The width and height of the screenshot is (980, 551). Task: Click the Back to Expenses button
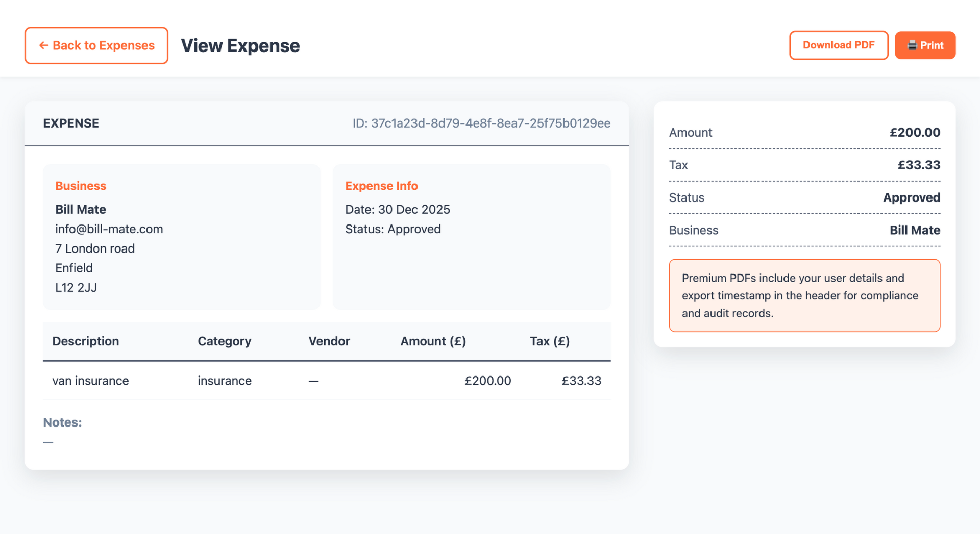click(96, 45)
